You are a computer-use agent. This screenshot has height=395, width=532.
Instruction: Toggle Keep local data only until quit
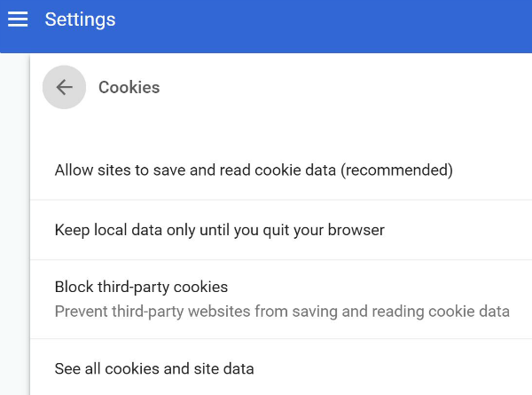pyautogui.click(x=219, y=230)
